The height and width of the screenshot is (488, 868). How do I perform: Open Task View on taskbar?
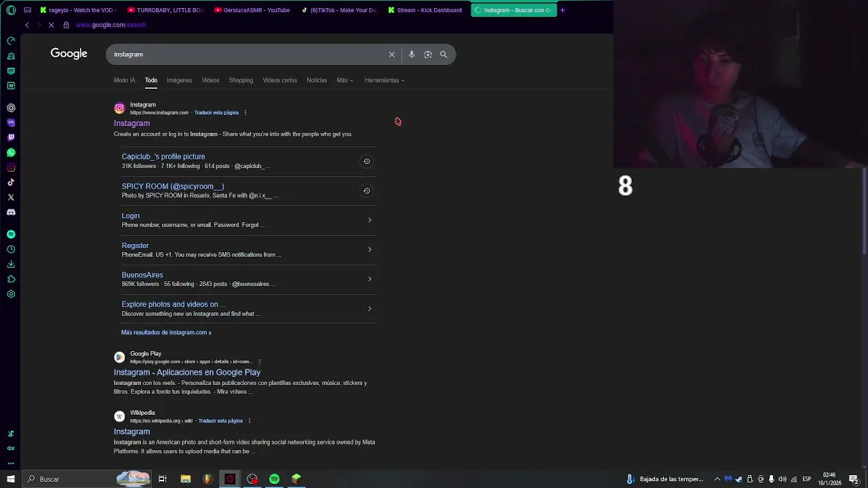[x=163, y=479]
